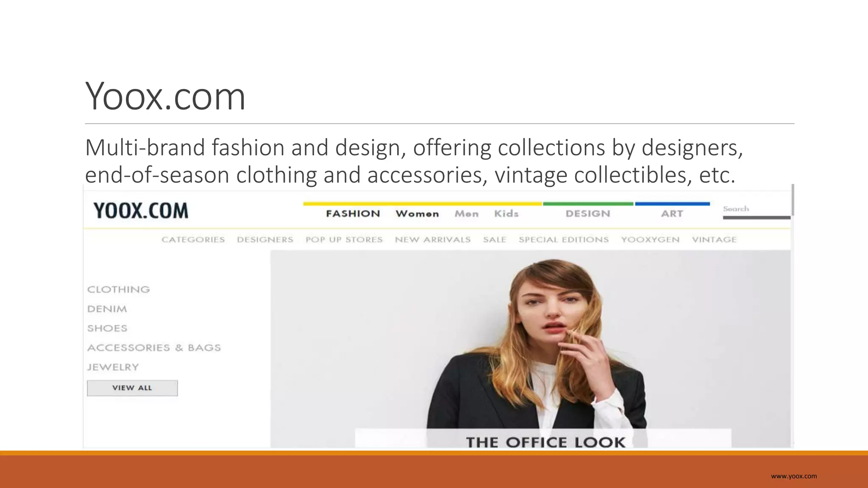This screenshot has height=488, width=868.
Task: Open NEW ARRIVALS menu item
Action: click(x=433, y=240)
